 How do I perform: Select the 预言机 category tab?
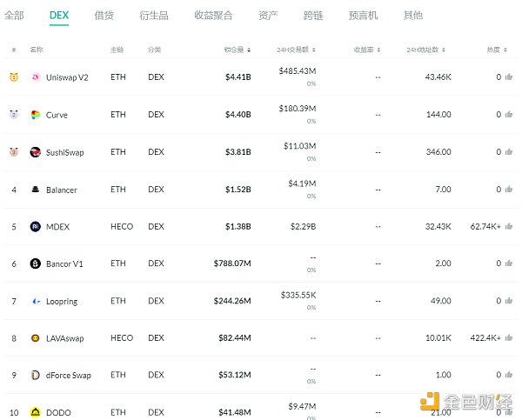coord(363,15)
